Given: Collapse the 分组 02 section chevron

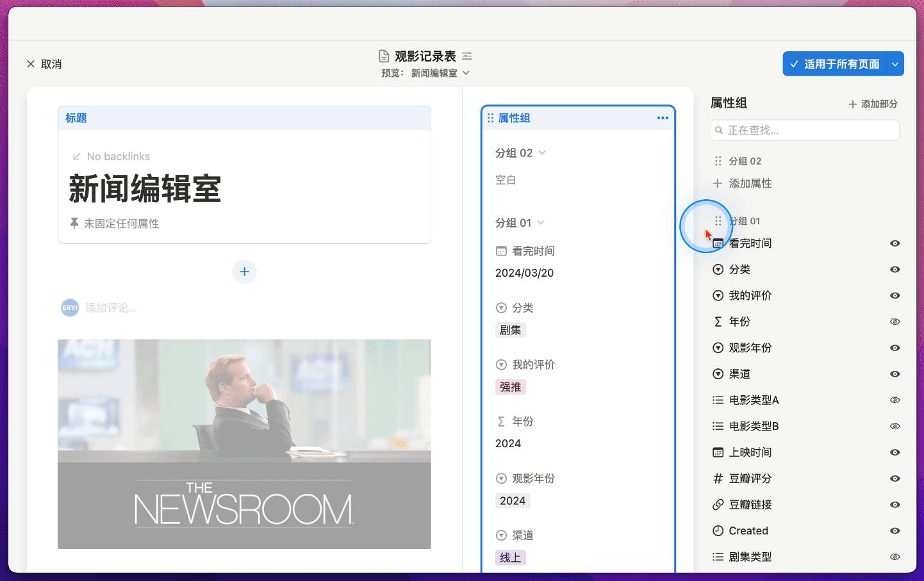Looking at the screenshot, I should tap(542, 152).
